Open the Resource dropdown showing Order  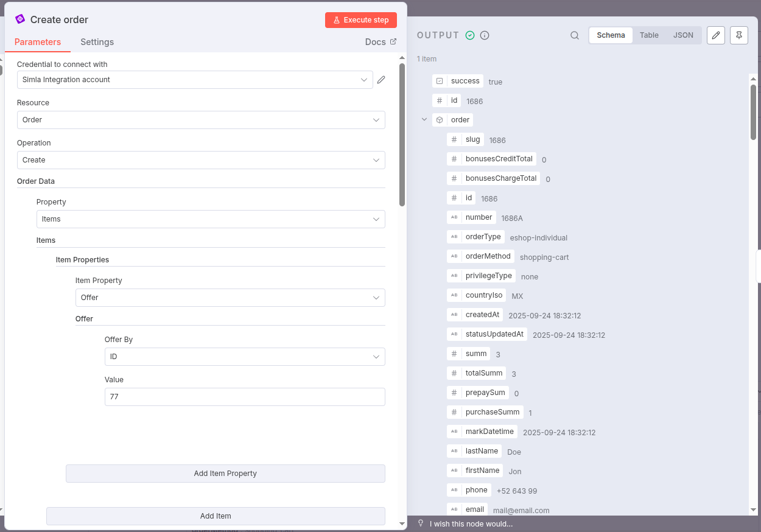(201, 120)
